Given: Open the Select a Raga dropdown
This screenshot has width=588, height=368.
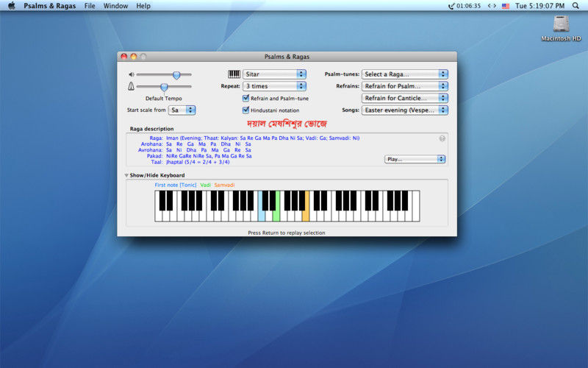Looking at the screenshot, I should tap(405, 74).
